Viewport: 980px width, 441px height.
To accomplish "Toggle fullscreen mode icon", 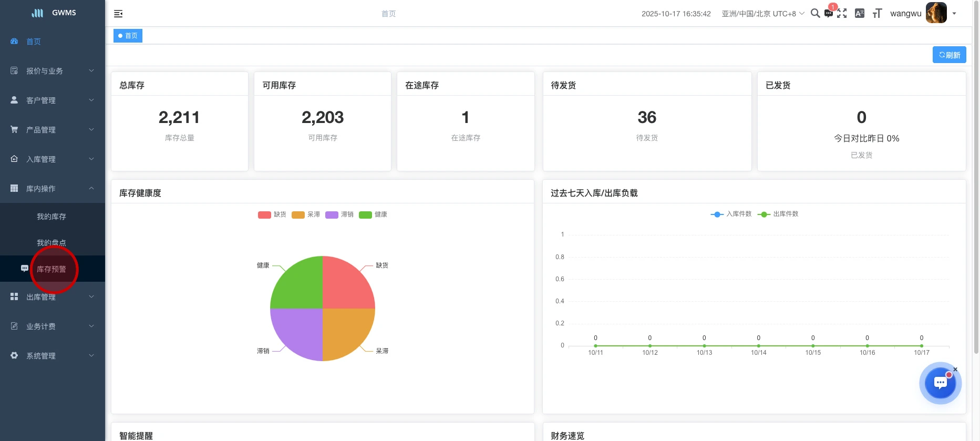I will (842, 14).
